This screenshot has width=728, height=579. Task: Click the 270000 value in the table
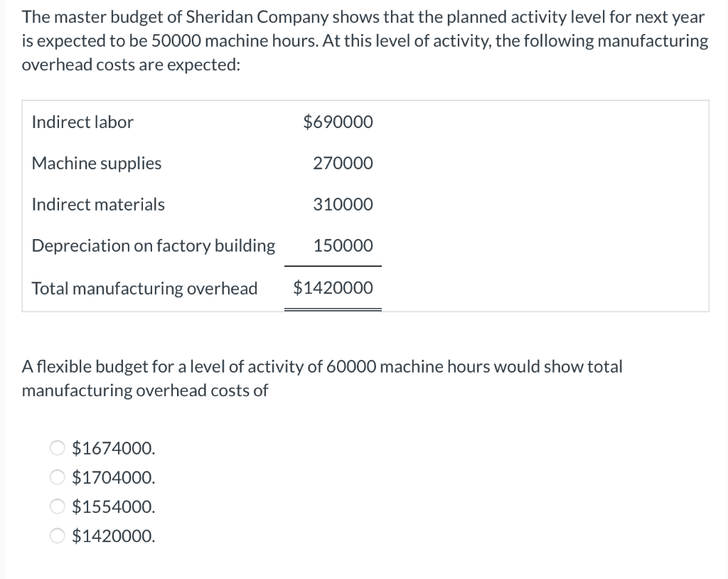pos(343,163)
